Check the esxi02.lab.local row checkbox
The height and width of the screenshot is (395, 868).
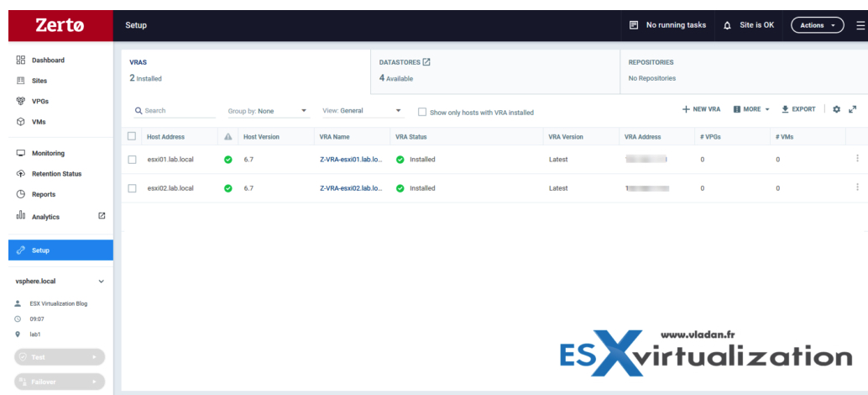click(x=132, y=188)
